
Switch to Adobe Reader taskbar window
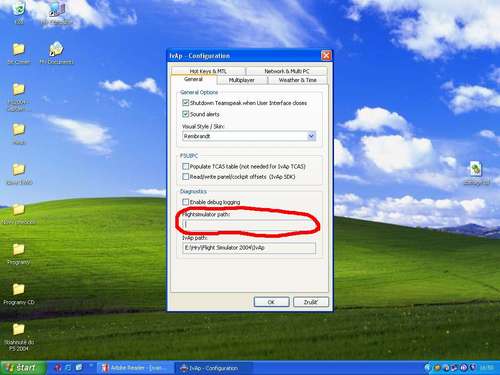[x=135, y=368]
